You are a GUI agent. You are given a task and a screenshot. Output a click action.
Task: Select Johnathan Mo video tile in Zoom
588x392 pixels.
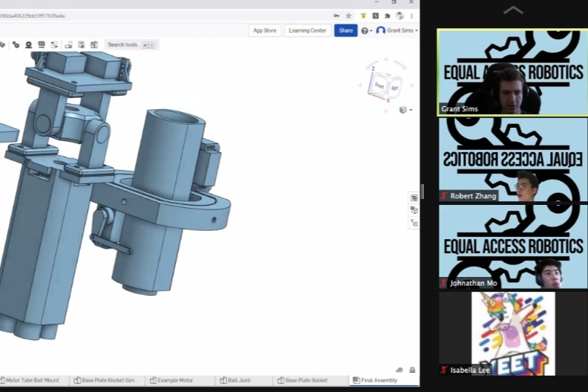coord(513,246)
